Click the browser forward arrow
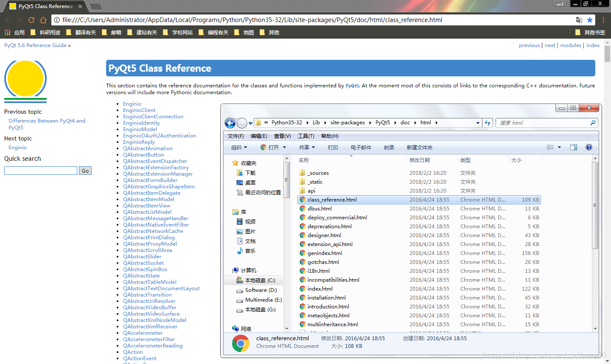This screenshot has height=364, width=611. tap(20, 20)
